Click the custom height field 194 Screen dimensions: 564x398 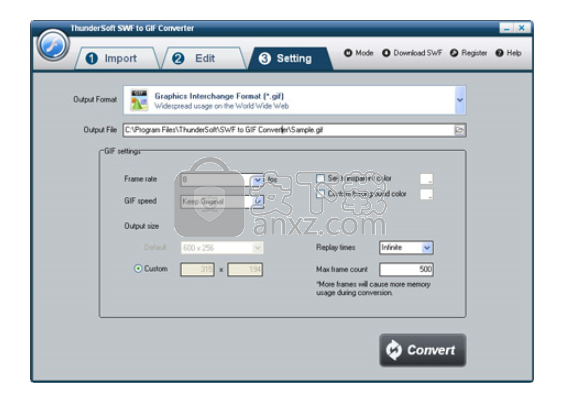pos(245,269)
